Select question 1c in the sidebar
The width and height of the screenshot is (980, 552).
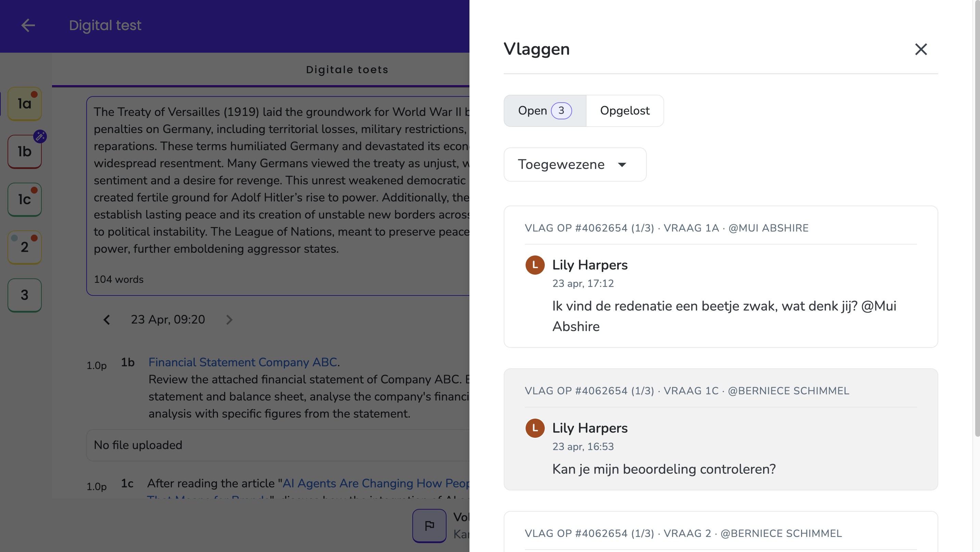click(x=25, y=200)
